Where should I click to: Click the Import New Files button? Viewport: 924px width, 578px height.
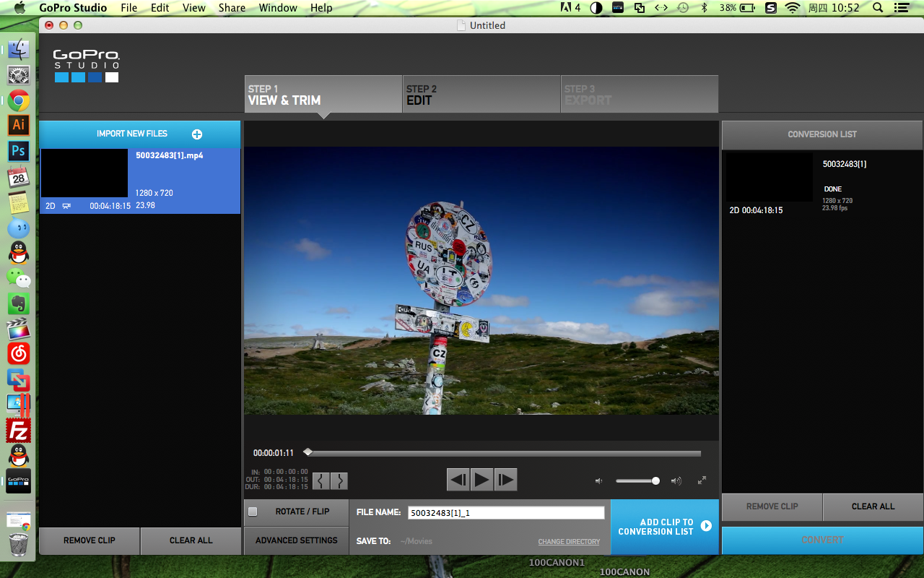pyautogui.click(x=140, y=134)
